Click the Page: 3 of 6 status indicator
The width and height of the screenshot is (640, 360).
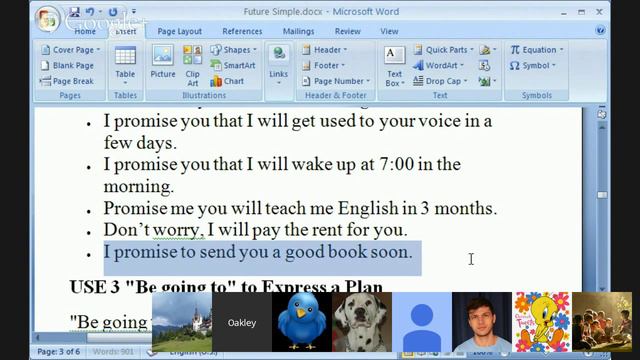pos(58,351)
